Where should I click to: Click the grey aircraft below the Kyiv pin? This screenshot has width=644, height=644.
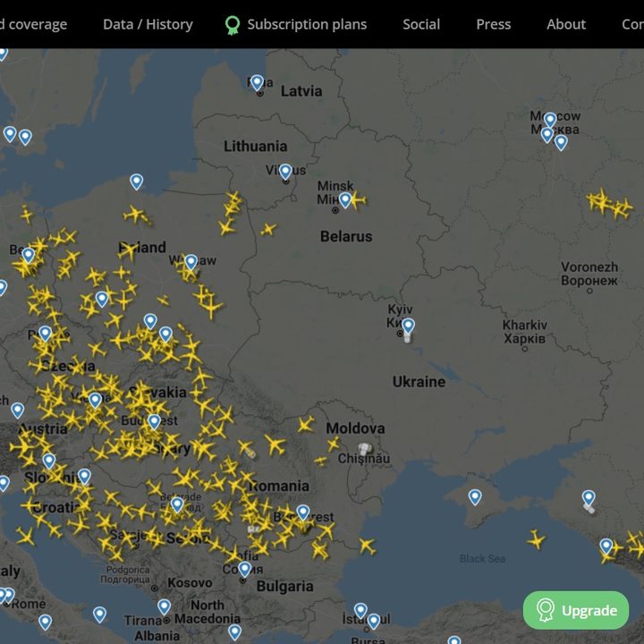click(408, 338)
